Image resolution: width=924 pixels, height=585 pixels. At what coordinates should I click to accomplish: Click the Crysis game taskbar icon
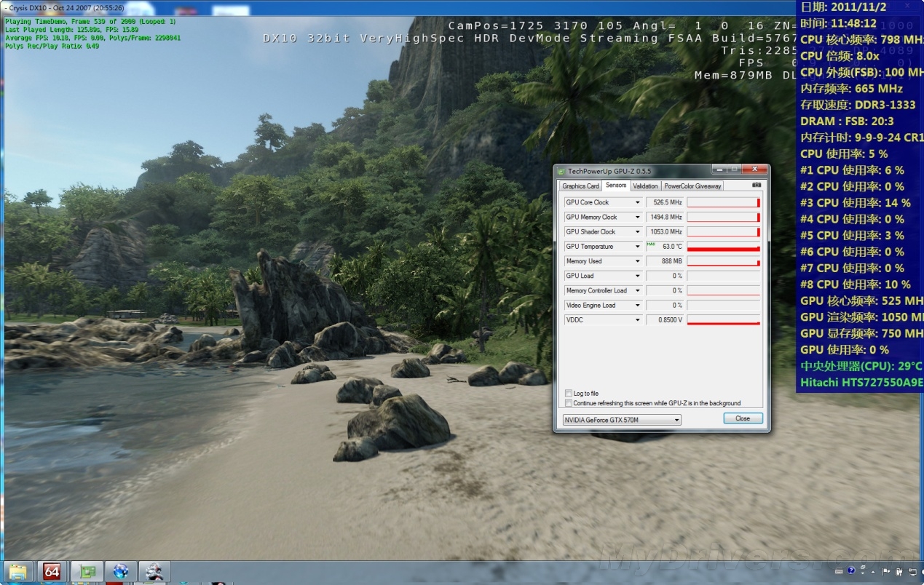154,571
